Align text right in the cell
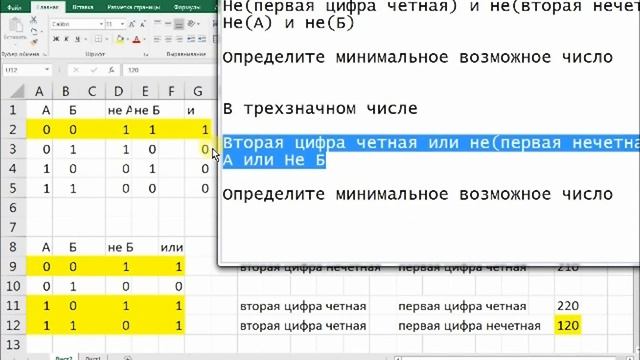This screenshot has height=360, width=640. (179, 39)
